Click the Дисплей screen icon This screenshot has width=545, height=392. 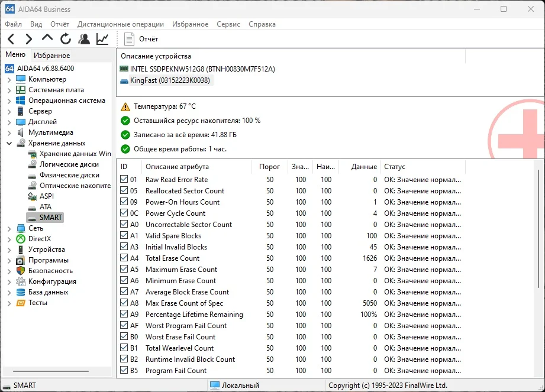[21, 122]
